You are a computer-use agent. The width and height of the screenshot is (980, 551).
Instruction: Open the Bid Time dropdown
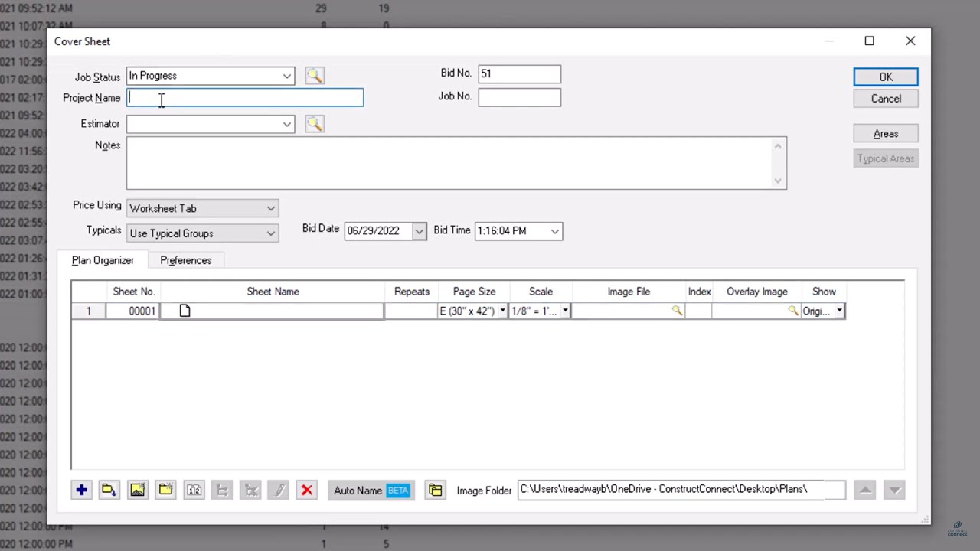pyautogui.click(x=555, y=230)
